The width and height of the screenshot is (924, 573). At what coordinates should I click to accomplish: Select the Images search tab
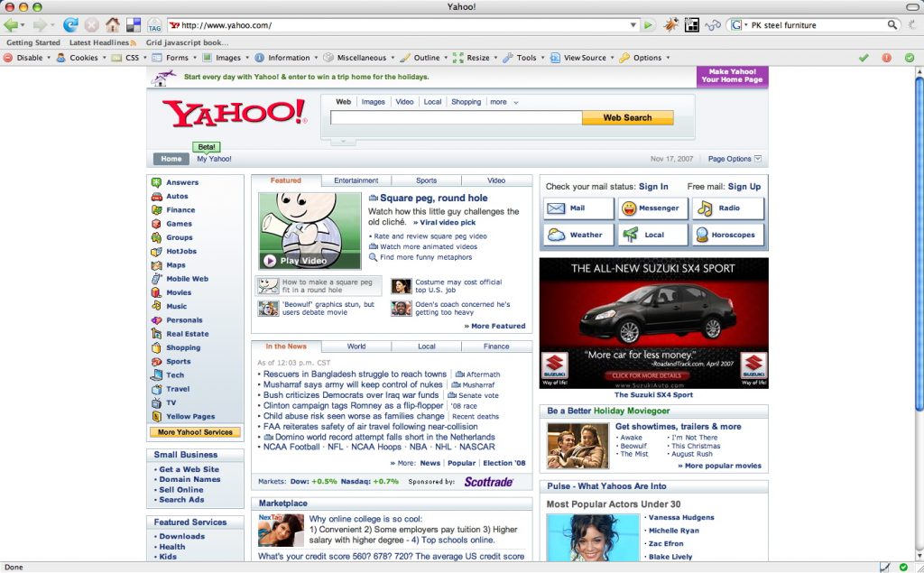[373, 102]
